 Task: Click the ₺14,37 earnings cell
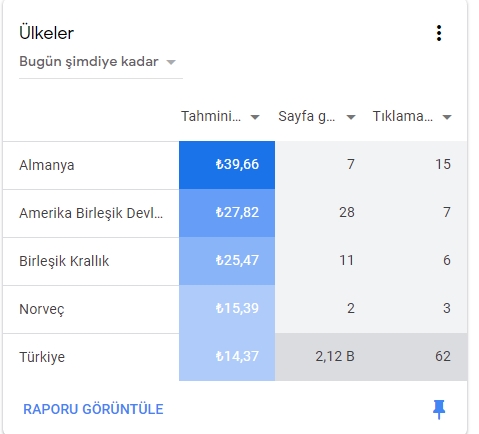tap(227, 357)
